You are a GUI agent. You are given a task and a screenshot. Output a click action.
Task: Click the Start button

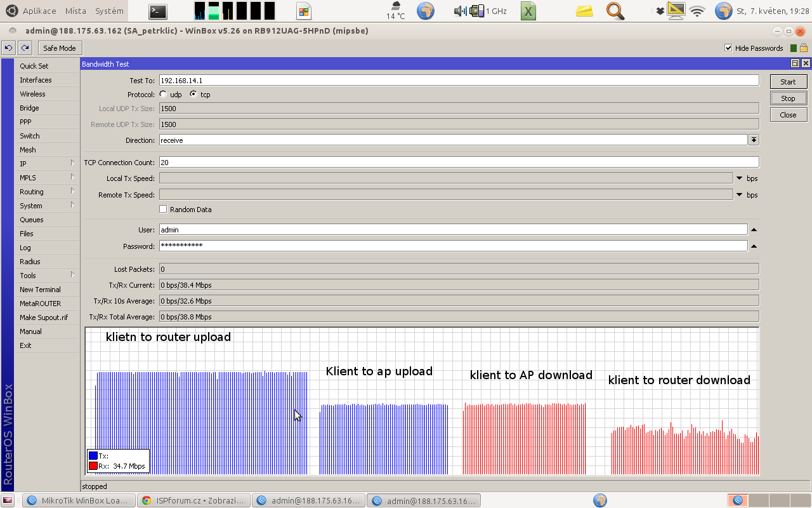click(x=788, y=82)
